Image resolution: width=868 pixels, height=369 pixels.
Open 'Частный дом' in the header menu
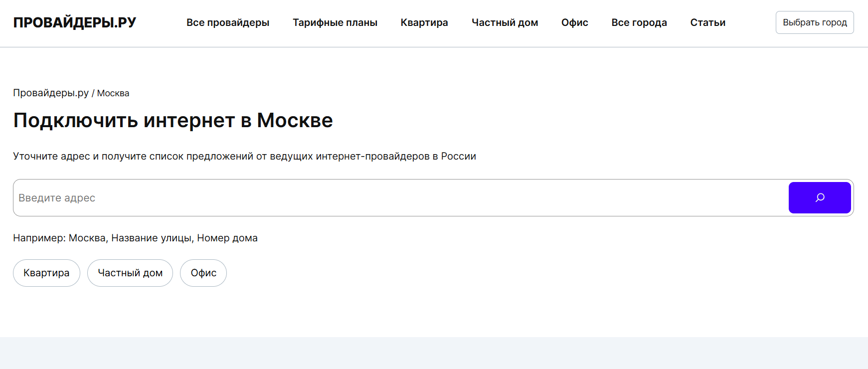(505, 22)
